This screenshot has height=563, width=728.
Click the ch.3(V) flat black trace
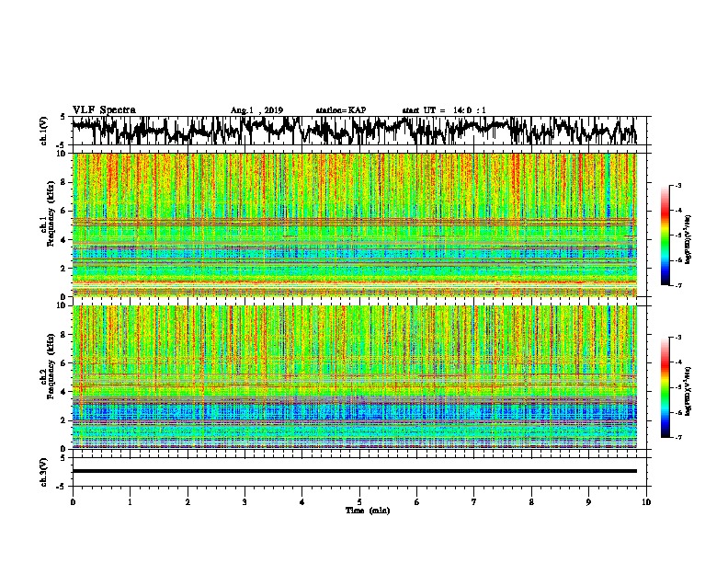(x=354, y=471)
